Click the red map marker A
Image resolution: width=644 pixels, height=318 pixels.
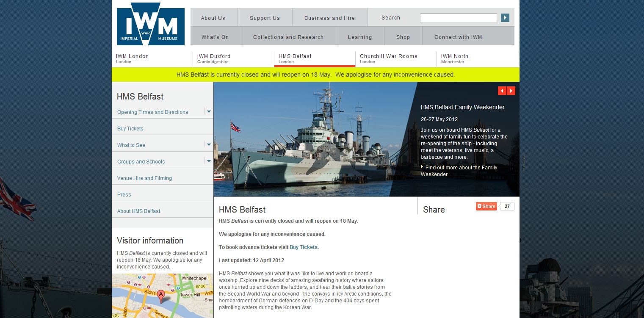(160, 296)
